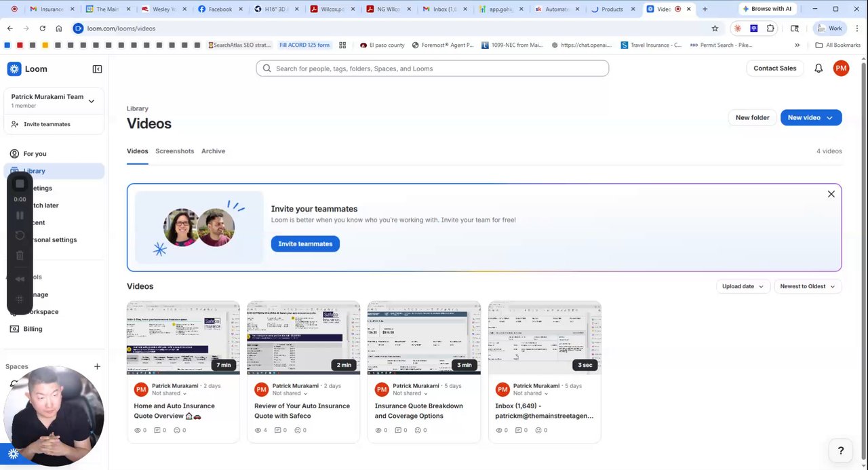
Task: Collapse the sidebar with the panel icon
Action: (97, 69)
